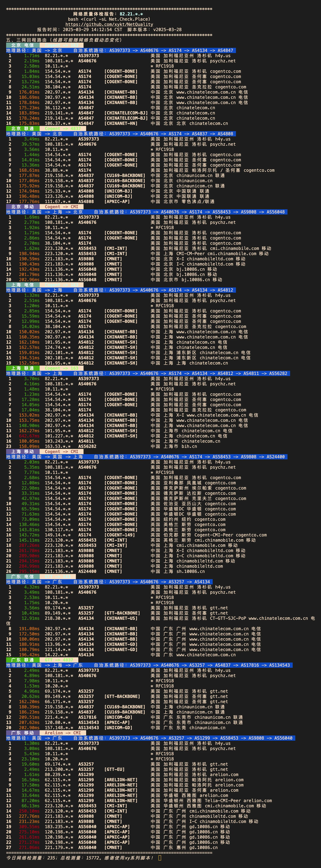Click IP 14.22.*.*
321x868 pixels.
(x=56, y=655)
